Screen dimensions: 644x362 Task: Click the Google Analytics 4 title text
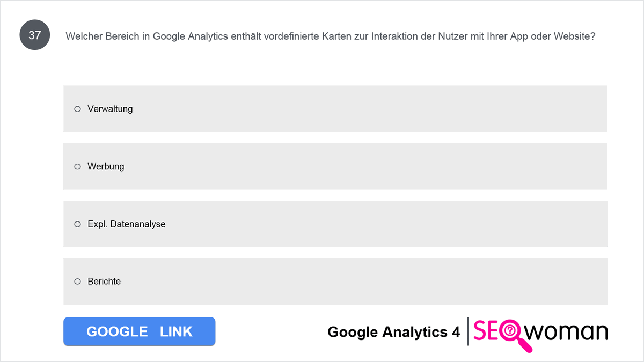[393, 333]
